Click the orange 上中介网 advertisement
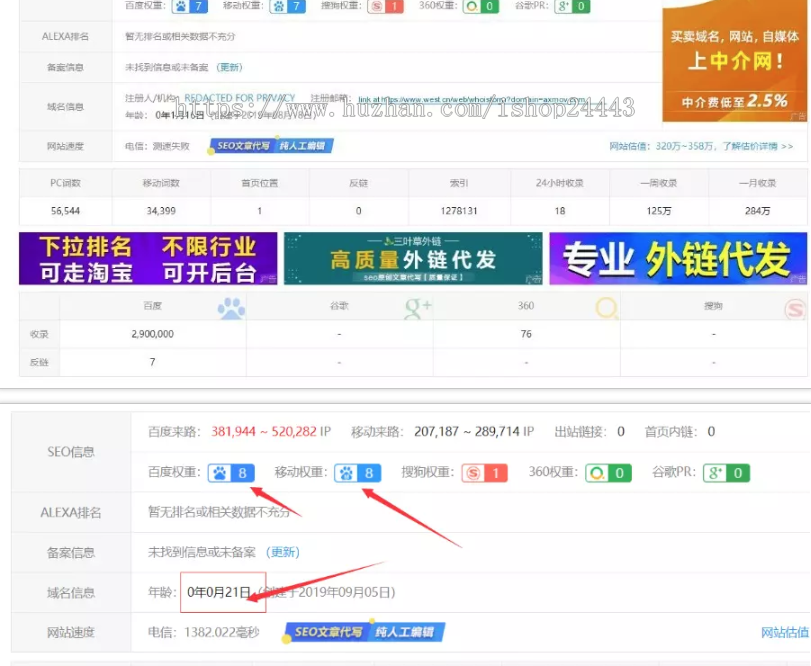This screenshot has height=666, width=811. (736, 60)
